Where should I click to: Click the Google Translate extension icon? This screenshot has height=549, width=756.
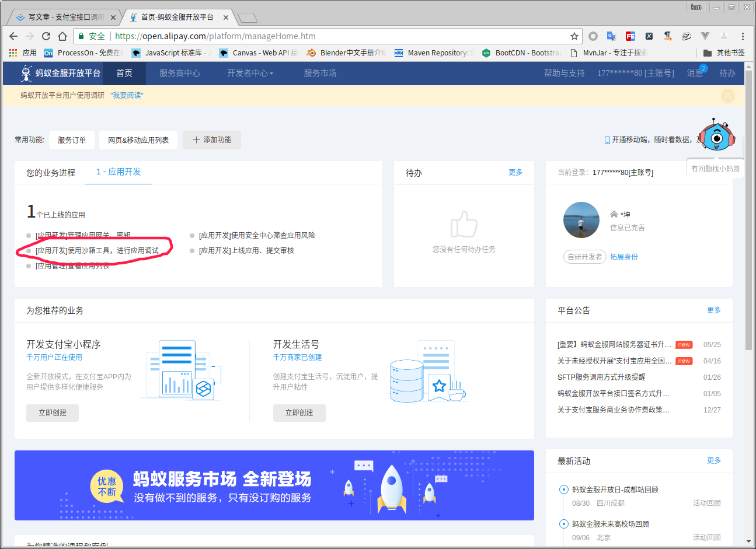[x=611, y=36]
